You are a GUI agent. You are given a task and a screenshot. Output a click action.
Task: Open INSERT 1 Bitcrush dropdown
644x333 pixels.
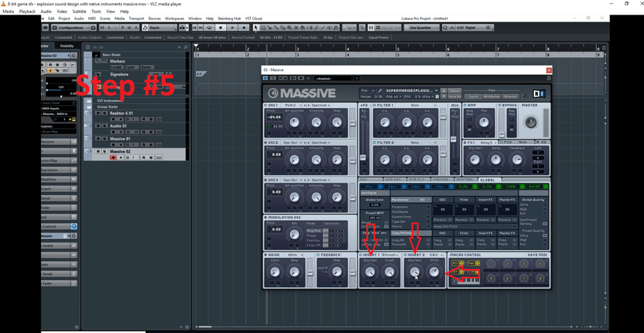coord(390,255)
